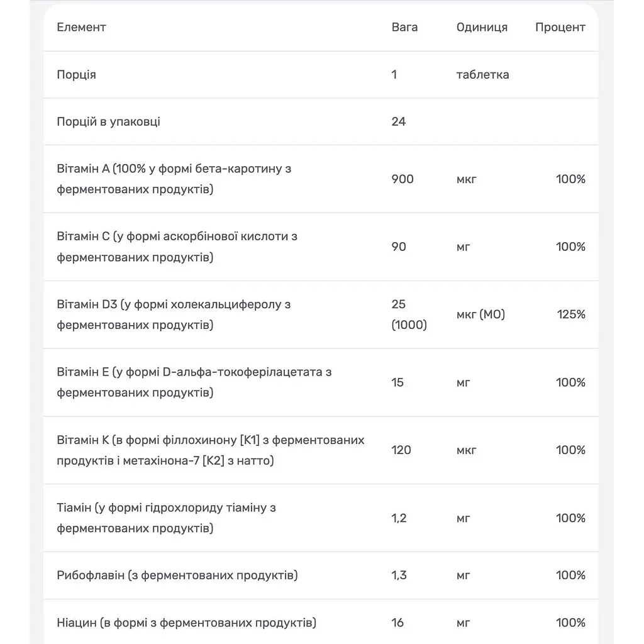This screenshot has height=644, width=644.
Task: Click the Вага column header
Action: [404, 27]
